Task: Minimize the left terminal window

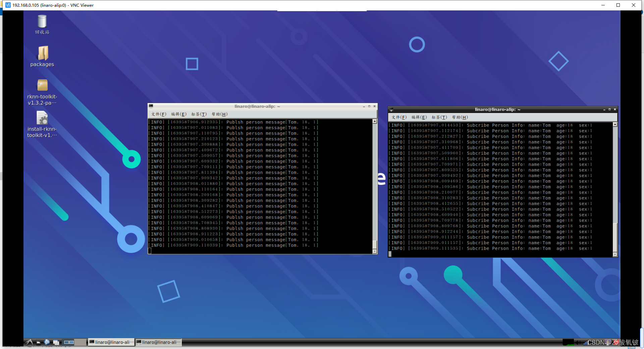Action: [x=364, y=106]
